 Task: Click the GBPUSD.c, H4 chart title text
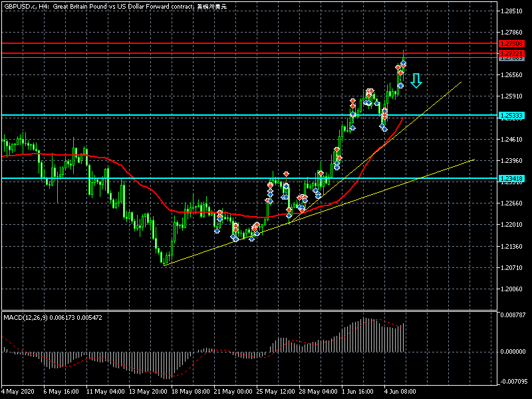click(115, 7)
